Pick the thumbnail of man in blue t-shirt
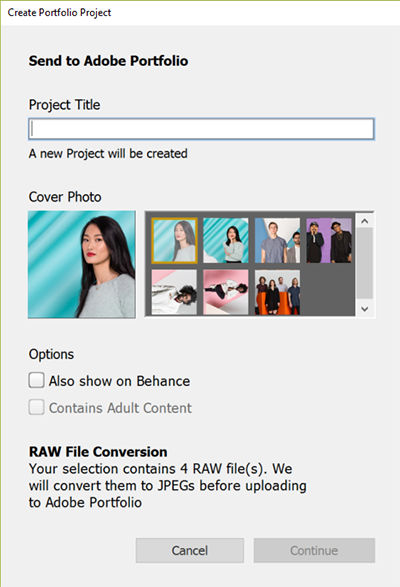400x587 pixels. click(277, 240)
